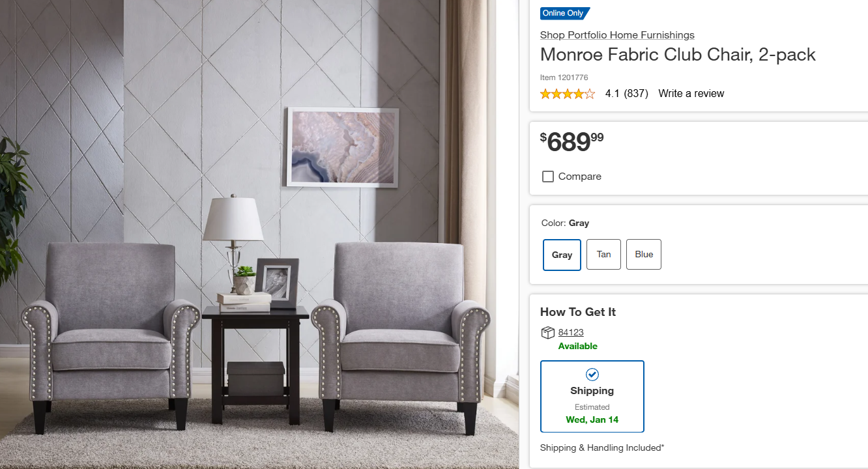Select the Shipping delivery option card

(x=592, y=396)
